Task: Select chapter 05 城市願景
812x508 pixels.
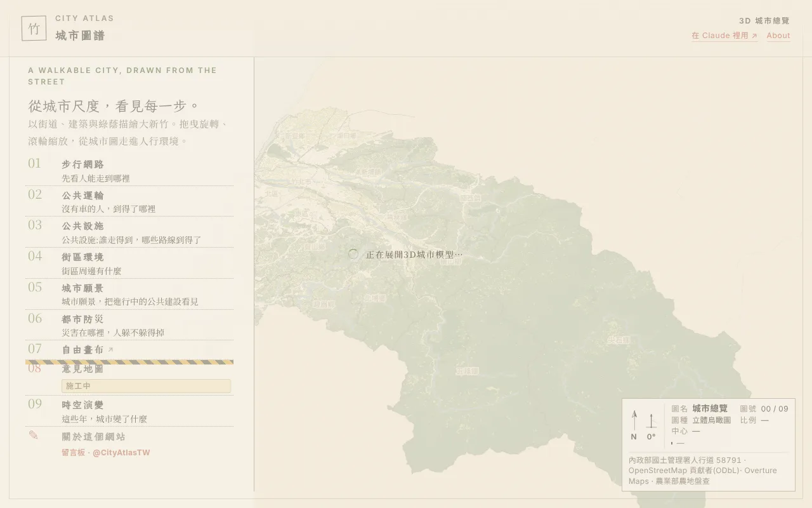Action: [129, 294]
